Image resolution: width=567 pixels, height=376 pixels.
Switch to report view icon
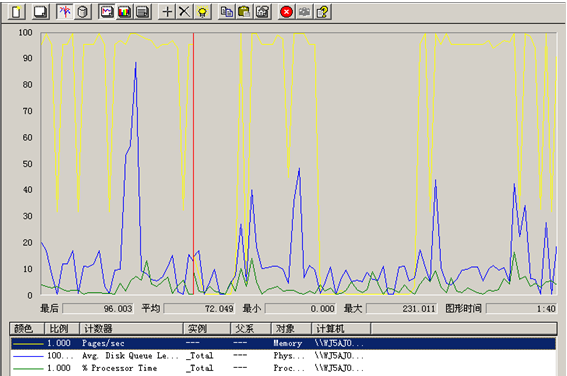(x=142, y=12)
